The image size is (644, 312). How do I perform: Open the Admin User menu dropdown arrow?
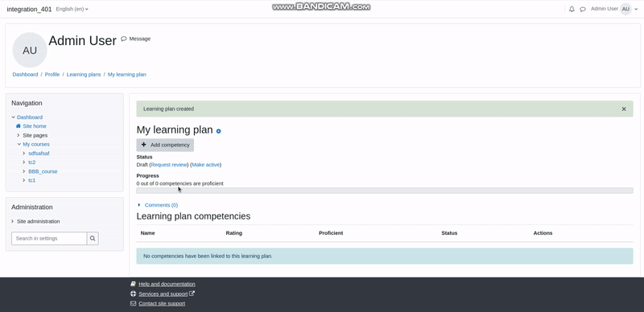(x=636, y=9)
